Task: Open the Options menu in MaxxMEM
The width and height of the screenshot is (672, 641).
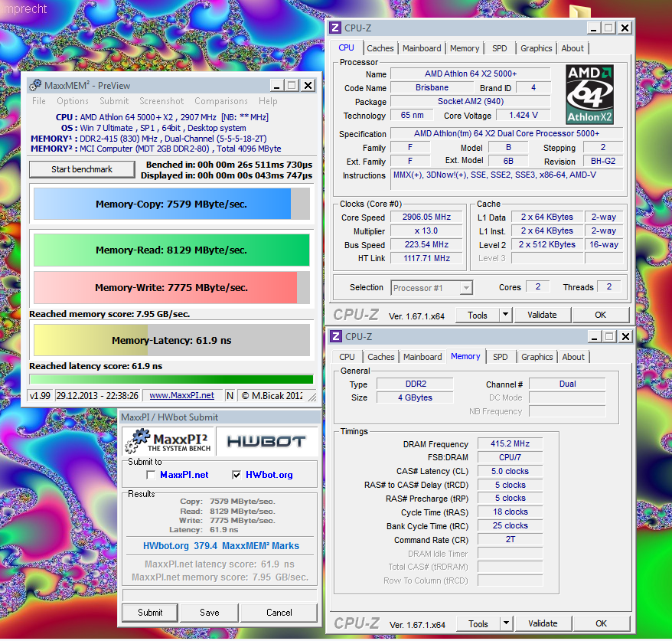Action: point(73,101)
